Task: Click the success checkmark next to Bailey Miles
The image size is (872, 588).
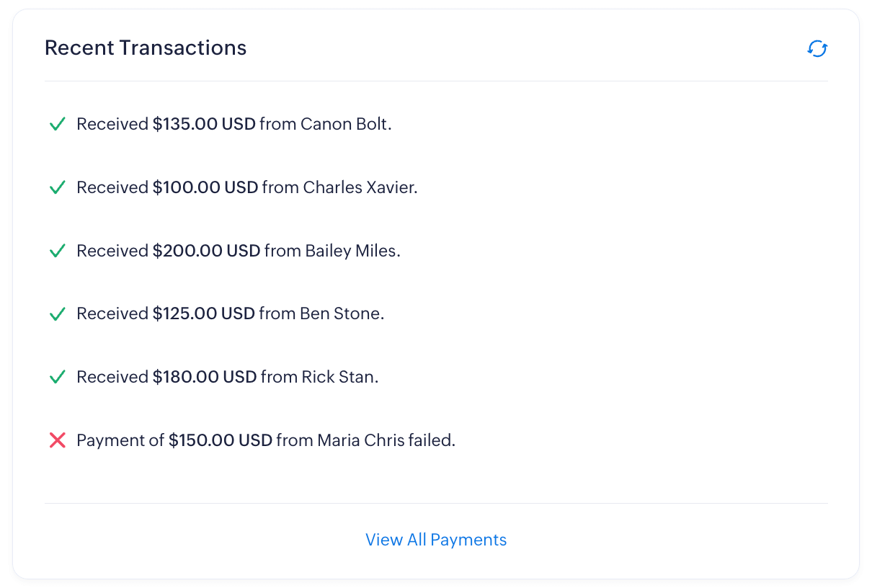Action: tap(58, 251)
